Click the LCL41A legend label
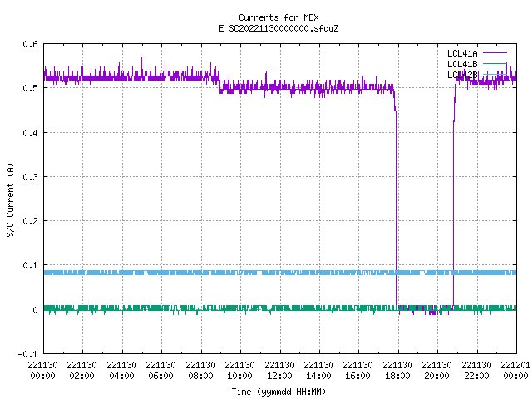Image resolution: width=532 pixels, height=399 pixels. pos(462,53)
